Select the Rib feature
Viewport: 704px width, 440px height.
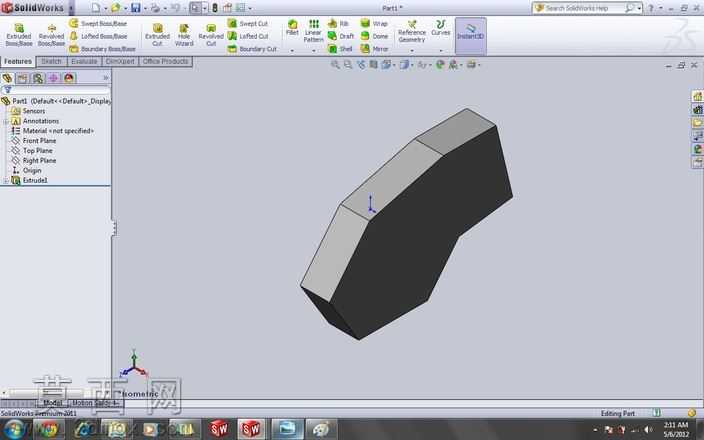(x=339, y=23)
